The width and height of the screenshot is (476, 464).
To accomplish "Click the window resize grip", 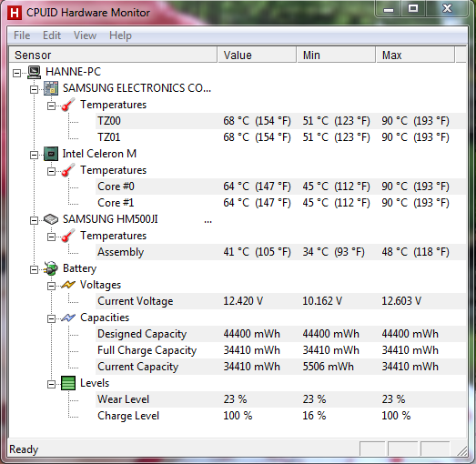I will (x=462, y=451).
